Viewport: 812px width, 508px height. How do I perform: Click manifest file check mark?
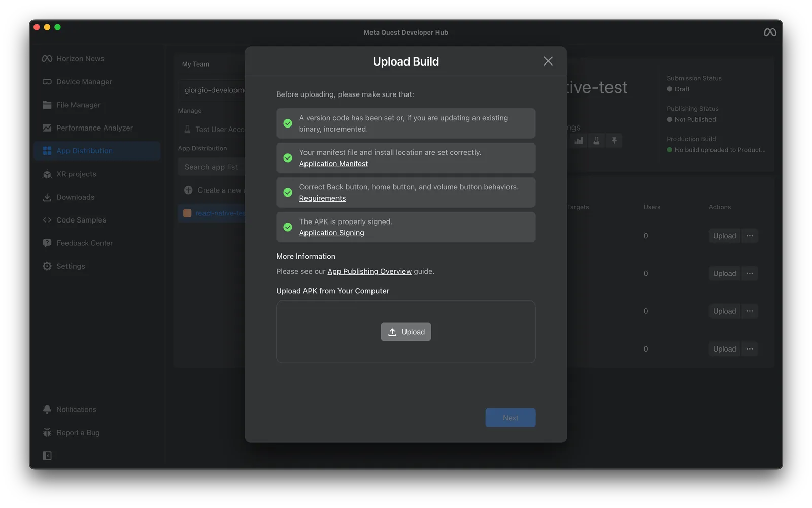[x=288, y=158]
